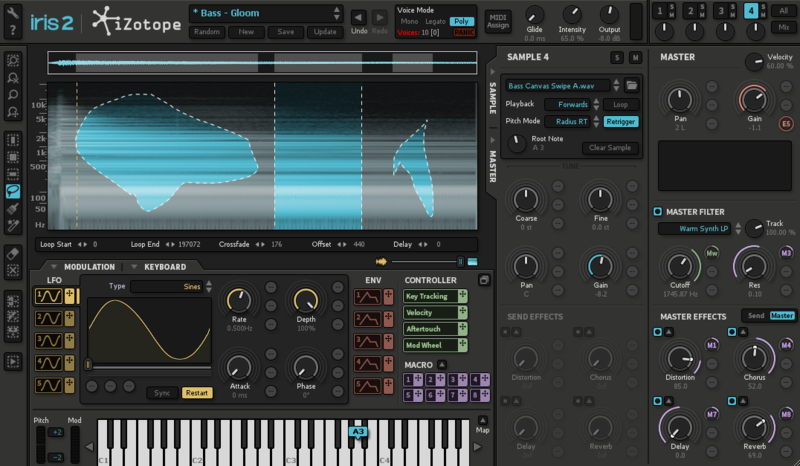Open Playback mode dropdown Forwards
Image resolution: width=800 pixels, height=466 pixels.
(x=567, y=104)
